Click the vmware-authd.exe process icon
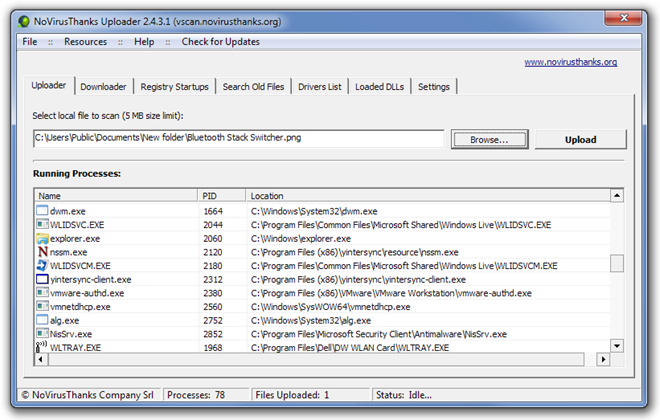660x420 pixels. 42,292
